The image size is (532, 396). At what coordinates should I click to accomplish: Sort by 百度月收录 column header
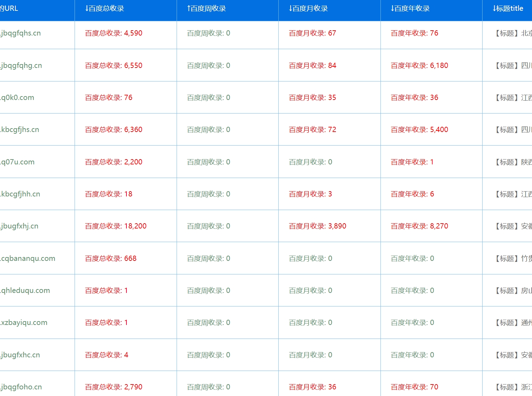308,9
